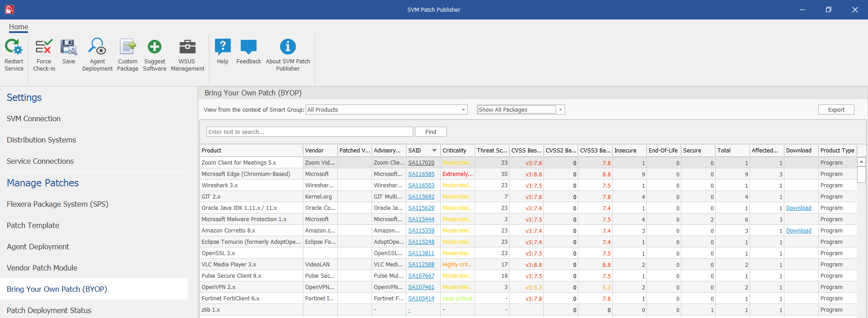This screenshot has width=868, height=318.
Task: Click the Save disk icon
Action: (x=69, y=47)
